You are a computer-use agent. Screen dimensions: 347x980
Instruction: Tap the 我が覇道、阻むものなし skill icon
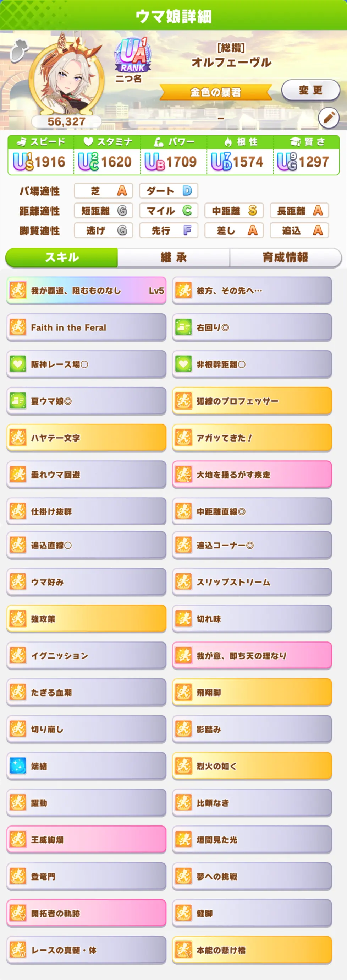coord(17,291)
